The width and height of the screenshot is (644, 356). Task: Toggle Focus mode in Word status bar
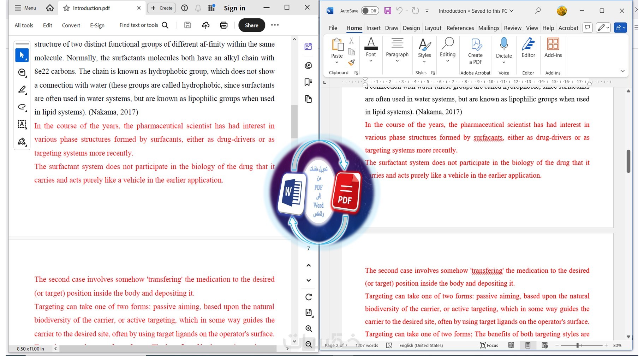[x=489, y=345]
